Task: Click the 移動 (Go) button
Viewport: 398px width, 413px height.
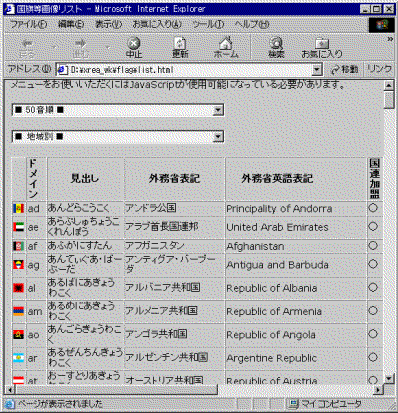Action: click(344, 70)
